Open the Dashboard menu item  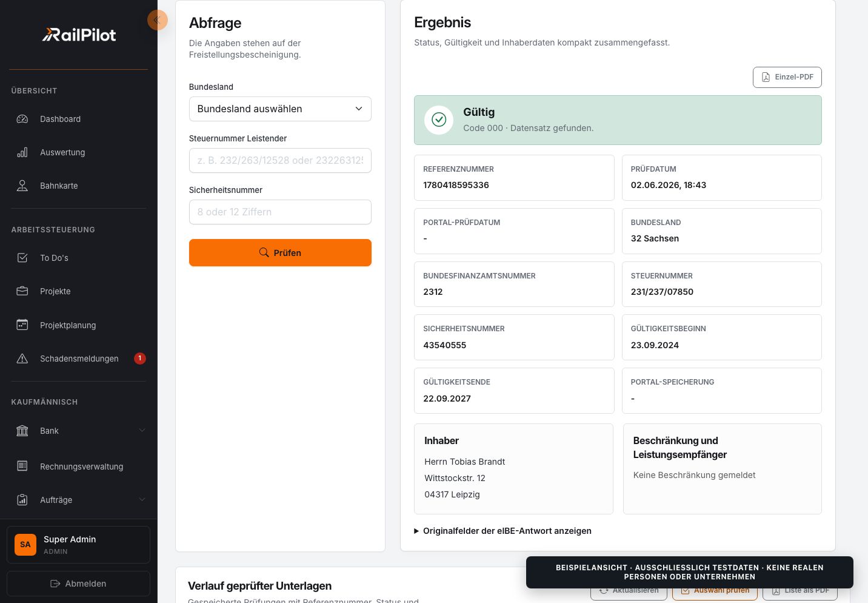[79, 119]
